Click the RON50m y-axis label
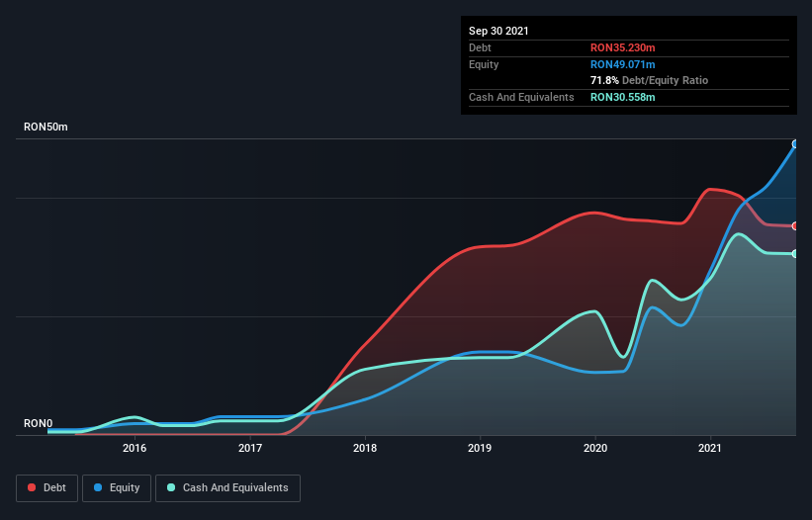Image resolution: width=812 pixels, height=520 pixels. (45, 127)
